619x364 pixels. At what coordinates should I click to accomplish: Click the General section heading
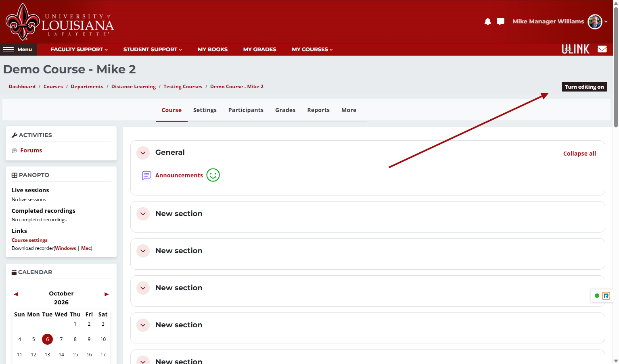170,152
